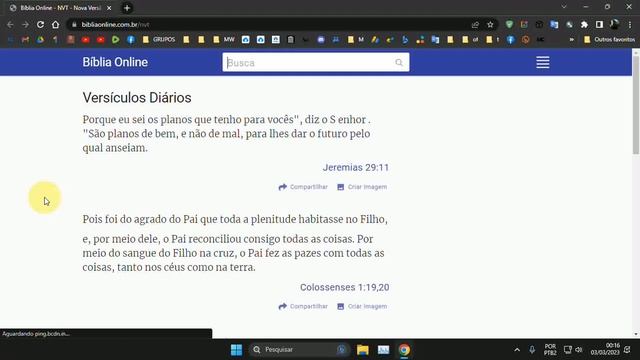Go forward with the browser forward arrow
This screenshot has height=360, width=640.
25,24
